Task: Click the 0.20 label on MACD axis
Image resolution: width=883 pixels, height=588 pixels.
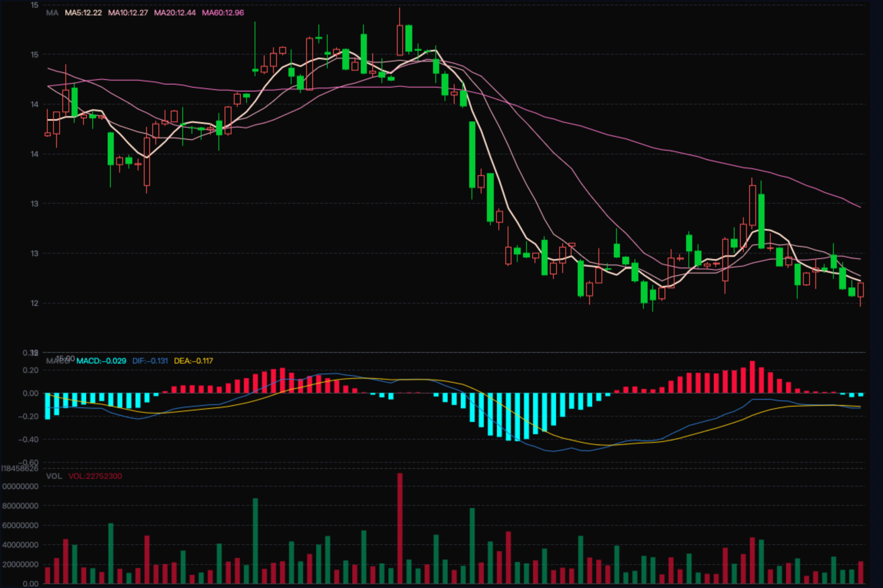Action: point(30,370)
